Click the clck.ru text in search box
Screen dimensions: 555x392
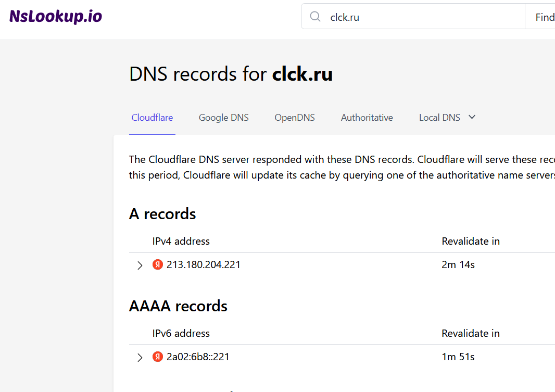[344, 17]
